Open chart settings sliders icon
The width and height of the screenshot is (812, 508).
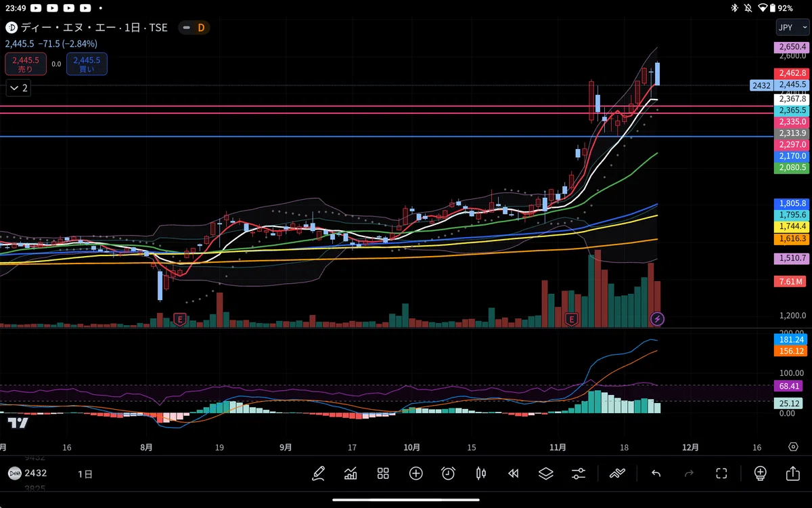tap(579, 473)
